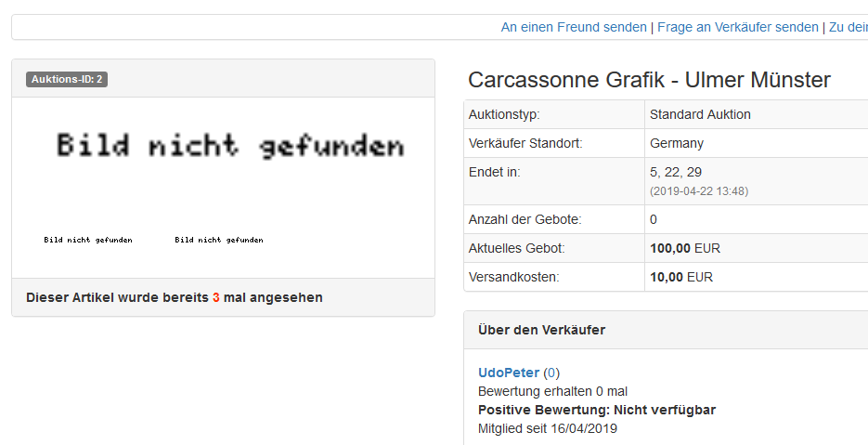Click the 'An einen Freund senden' link

click(x=574, y=27)
